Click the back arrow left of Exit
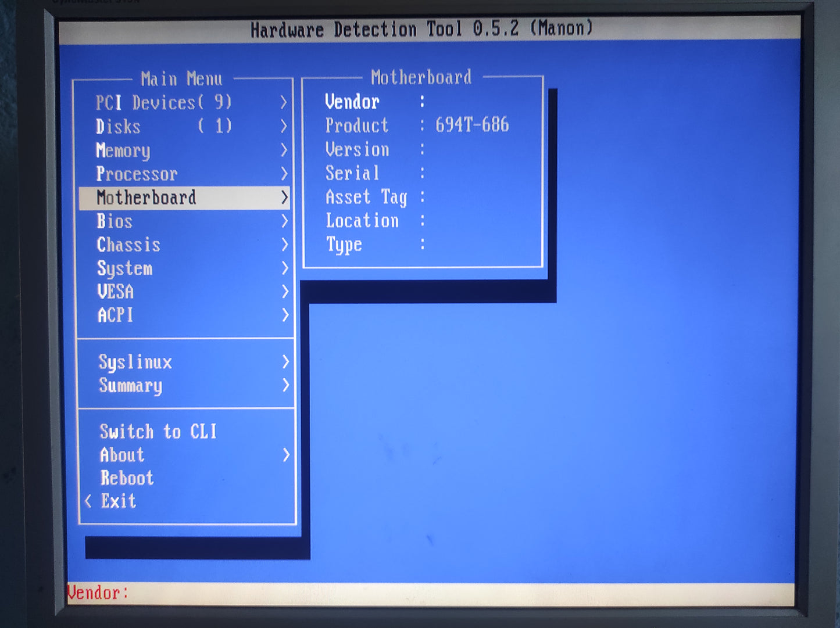 pos(88,501)
